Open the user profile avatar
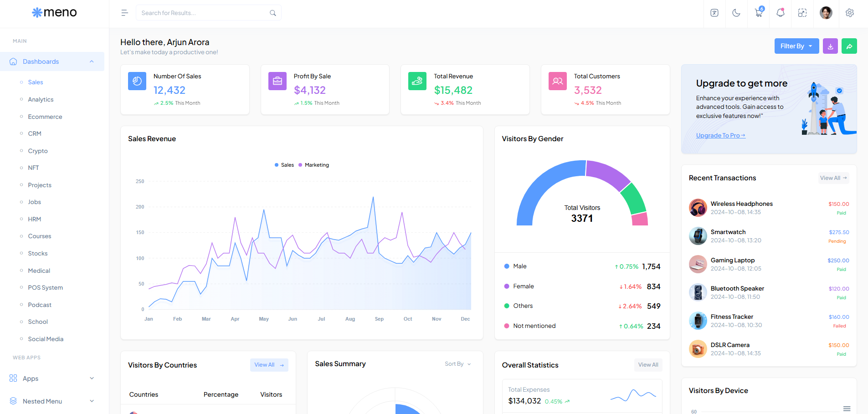 coord(826,13)
